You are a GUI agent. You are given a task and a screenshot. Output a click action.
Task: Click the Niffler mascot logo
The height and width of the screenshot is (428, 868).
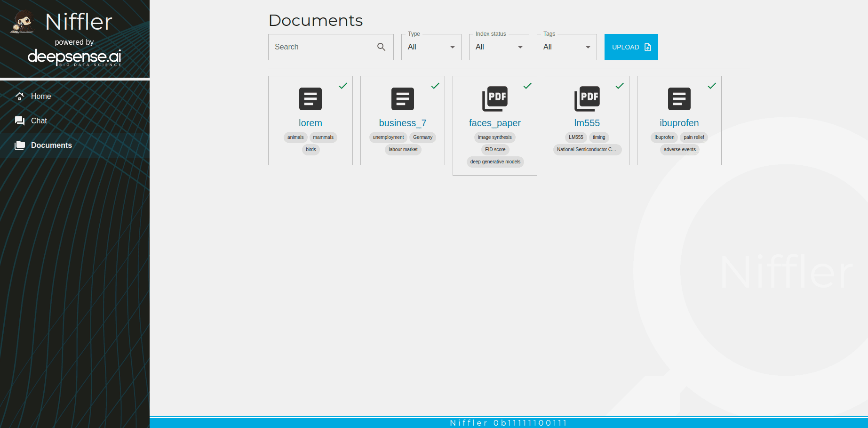[x=22, y=22]
